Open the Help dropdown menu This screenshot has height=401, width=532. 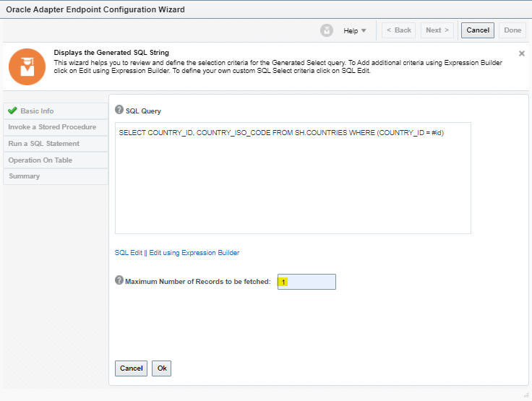[355, 30]
